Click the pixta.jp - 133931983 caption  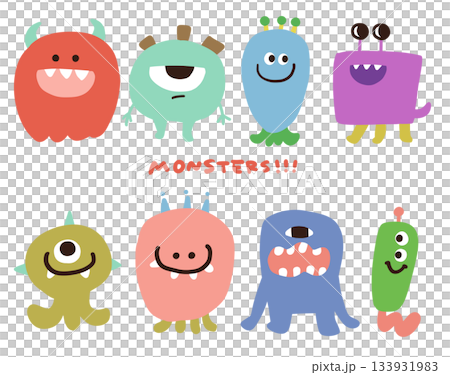375,367
